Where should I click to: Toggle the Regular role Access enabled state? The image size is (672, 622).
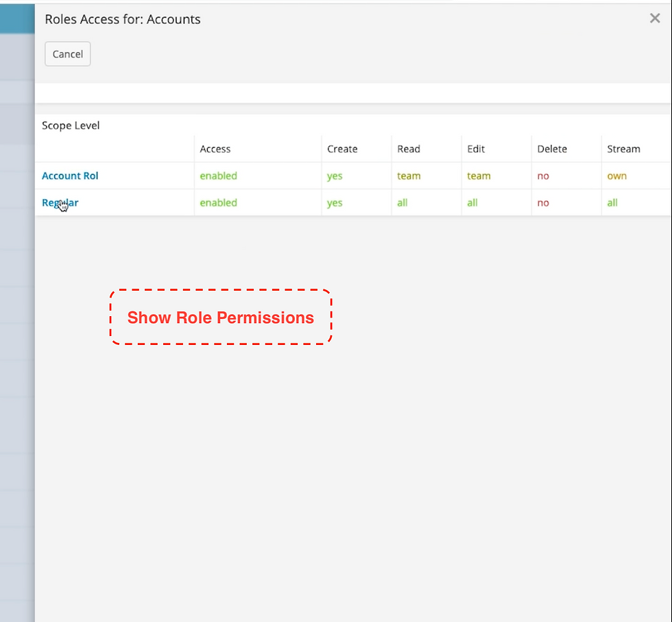click(x=218, y=202)
